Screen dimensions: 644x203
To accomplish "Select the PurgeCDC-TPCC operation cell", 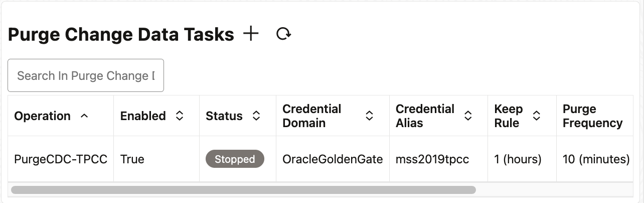I will click(x=61, y=159).
